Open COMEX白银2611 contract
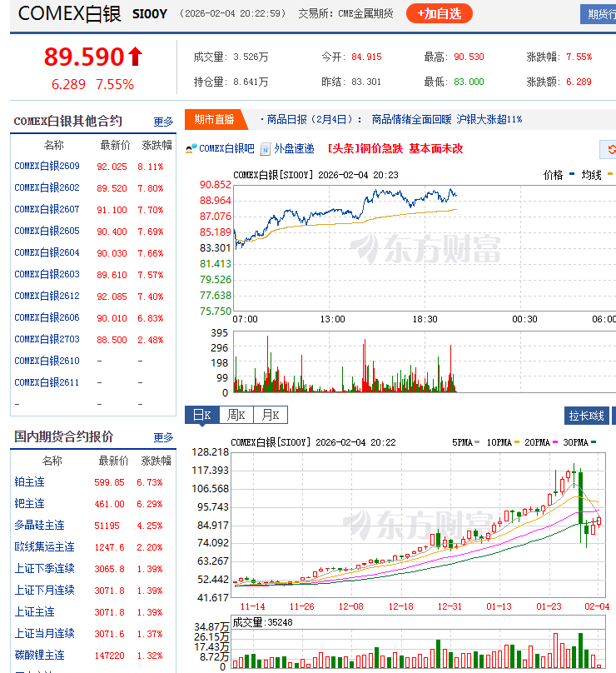This screenshot has width=616, height=673. pyautogui.click(x=47, y=382)
